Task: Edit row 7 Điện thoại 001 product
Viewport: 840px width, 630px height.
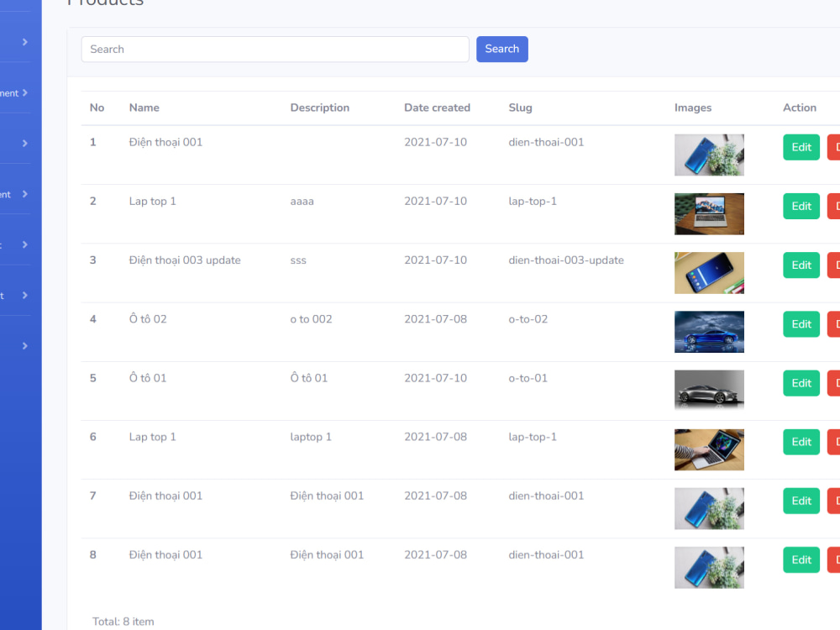Action: [x=801, y=501]
